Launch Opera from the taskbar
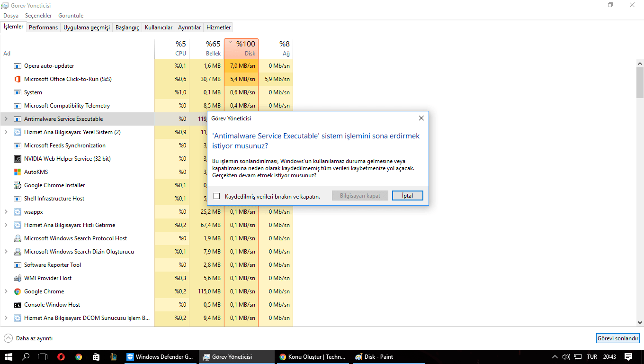644x364 pixels. coord(61,357)
